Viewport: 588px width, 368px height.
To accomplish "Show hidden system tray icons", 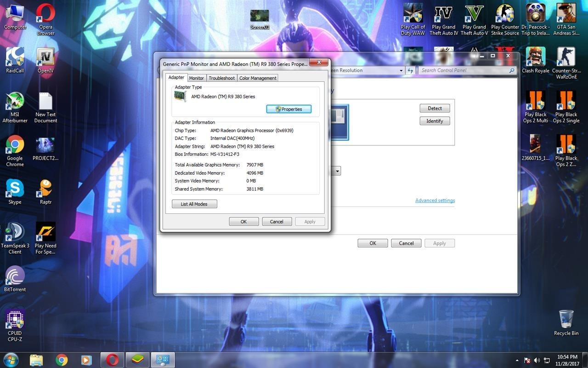I will 517,360.
